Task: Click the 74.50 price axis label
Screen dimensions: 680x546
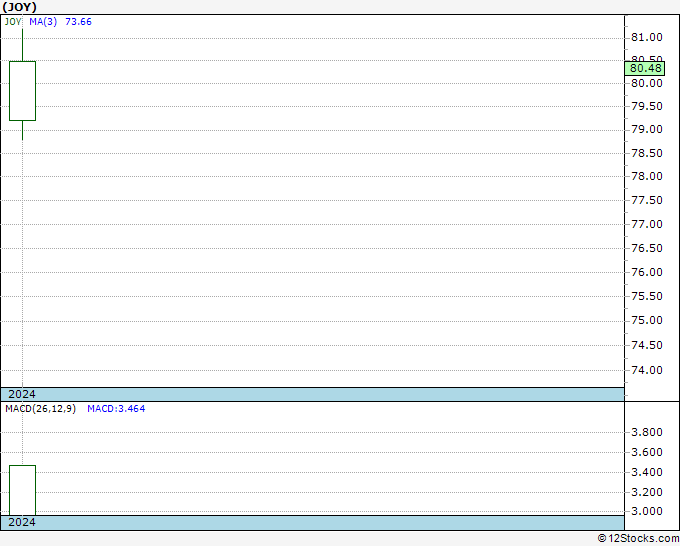Action: click(647, 345)
